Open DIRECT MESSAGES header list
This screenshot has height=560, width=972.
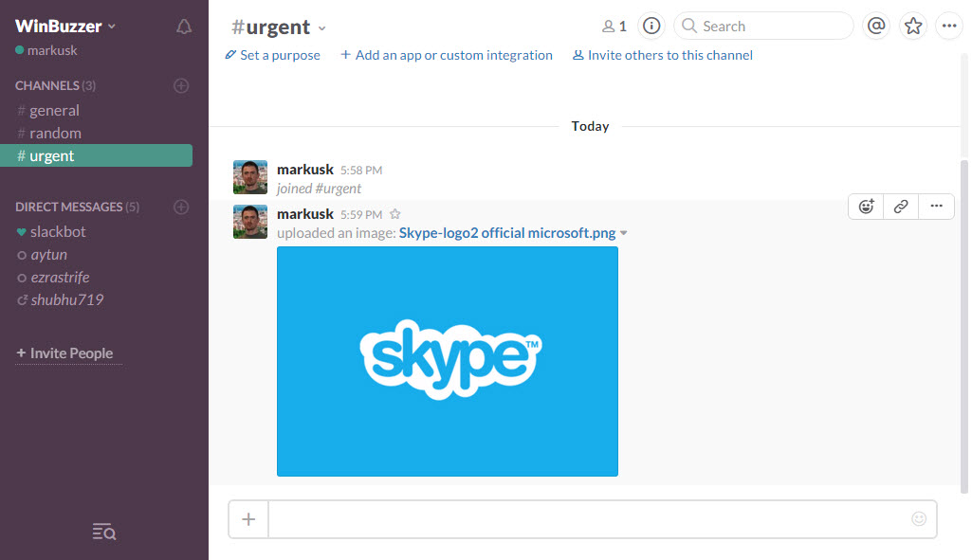click(78, 207)
